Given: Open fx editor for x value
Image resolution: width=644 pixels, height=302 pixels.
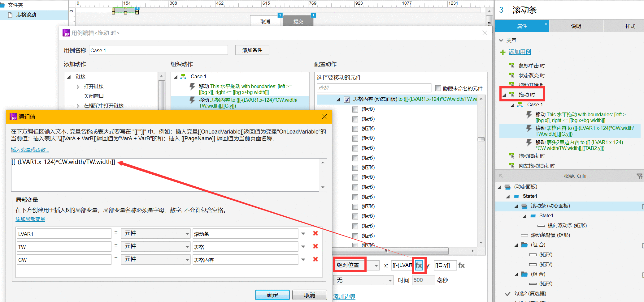Looking at the screenshot, I should tap(419, 265).
